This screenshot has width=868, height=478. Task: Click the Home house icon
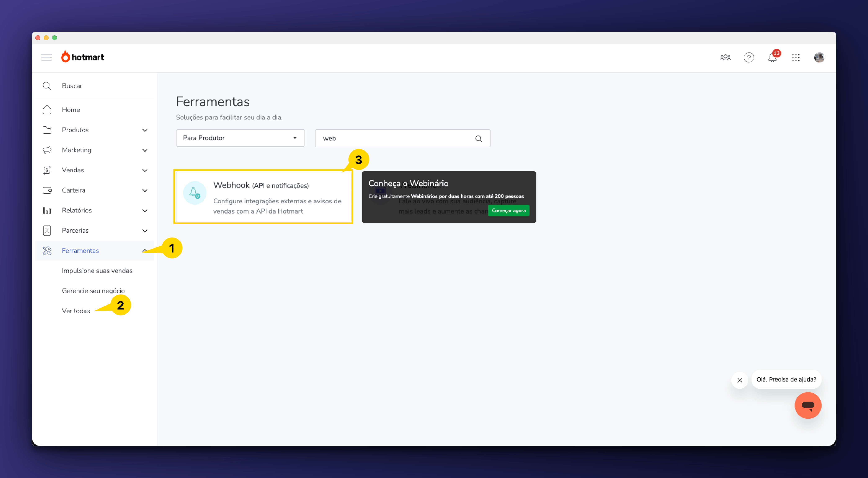point(47,110)
